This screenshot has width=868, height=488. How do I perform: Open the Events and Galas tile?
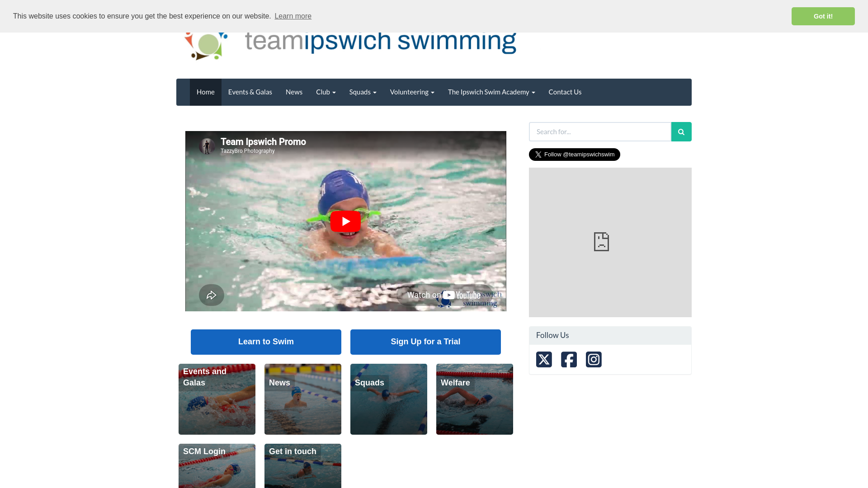(x=217, y=399)
